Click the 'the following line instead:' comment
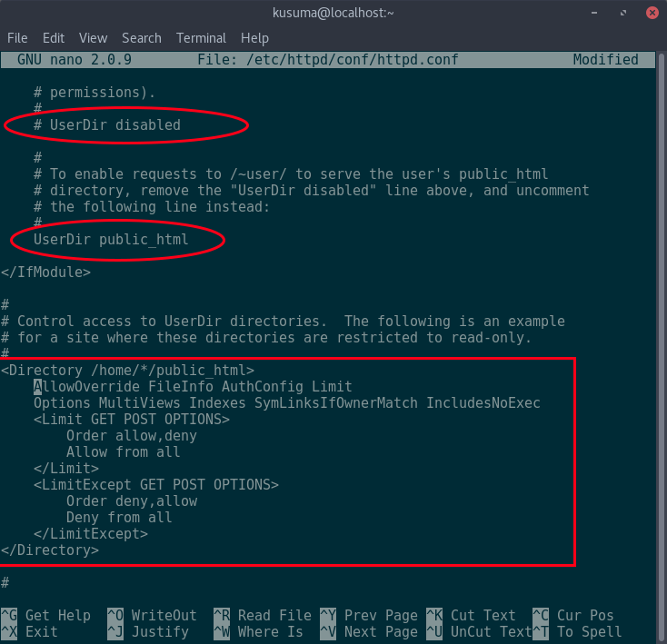This screenshot has width=667, height=644. click(152, 207)
